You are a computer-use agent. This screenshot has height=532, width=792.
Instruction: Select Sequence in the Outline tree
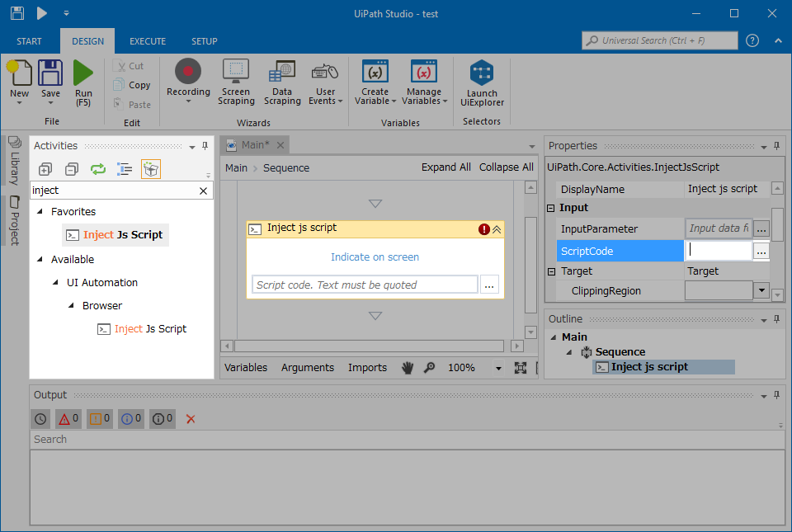pyautogui.click(x=620, y=352)
